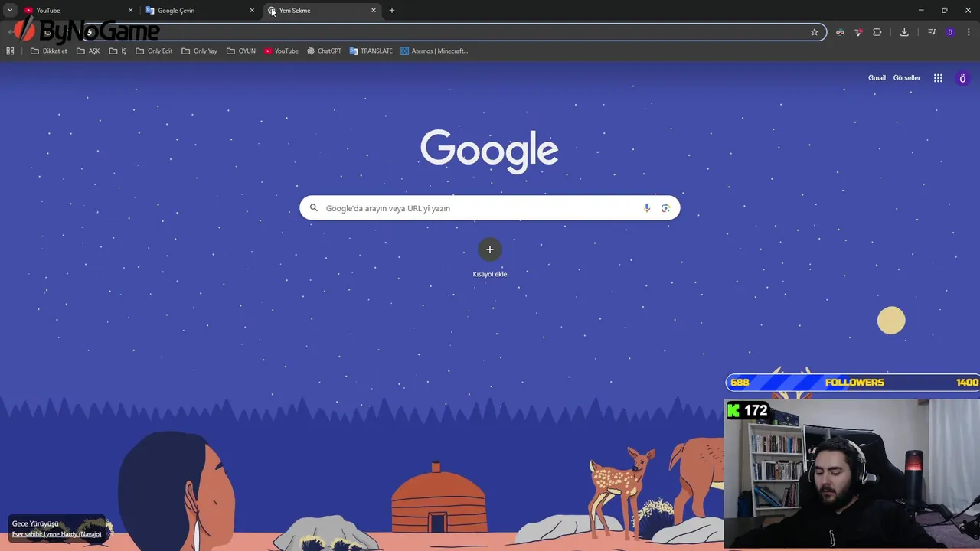Show Chrome downloads
The image size is (980, 551).
click(x=904, y=32)
